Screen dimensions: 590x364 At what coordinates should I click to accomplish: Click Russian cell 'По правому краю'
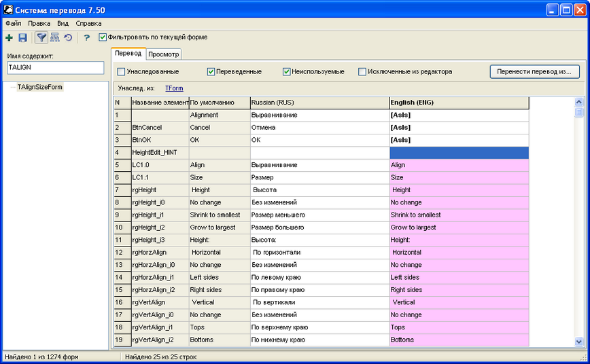[x=320, y=290]
